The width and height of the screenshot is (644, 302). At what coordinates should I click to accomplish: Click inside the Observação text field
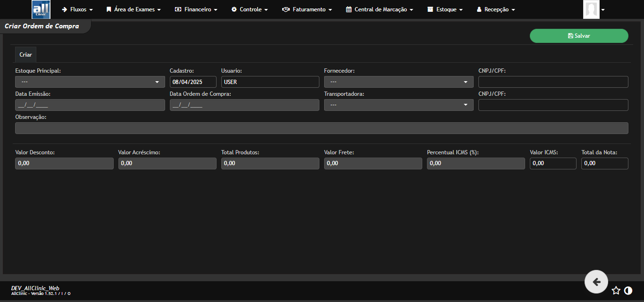tap(321, 128)
